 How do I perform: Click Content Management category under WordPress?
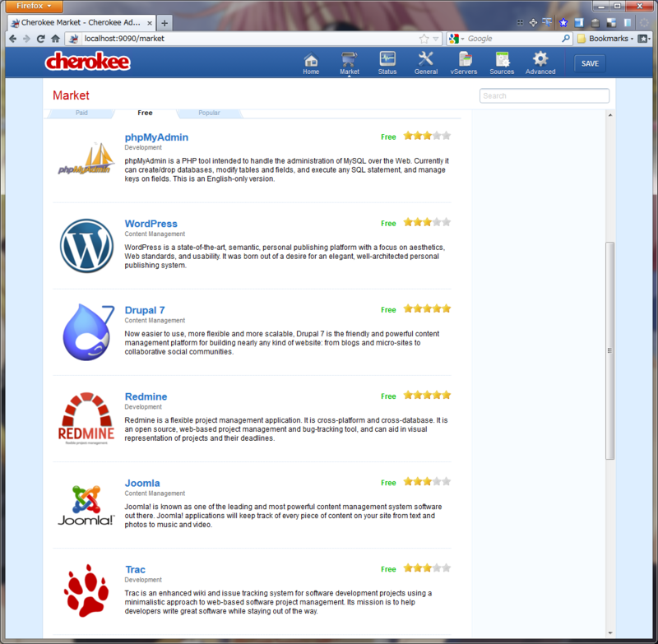click(155, 234)
